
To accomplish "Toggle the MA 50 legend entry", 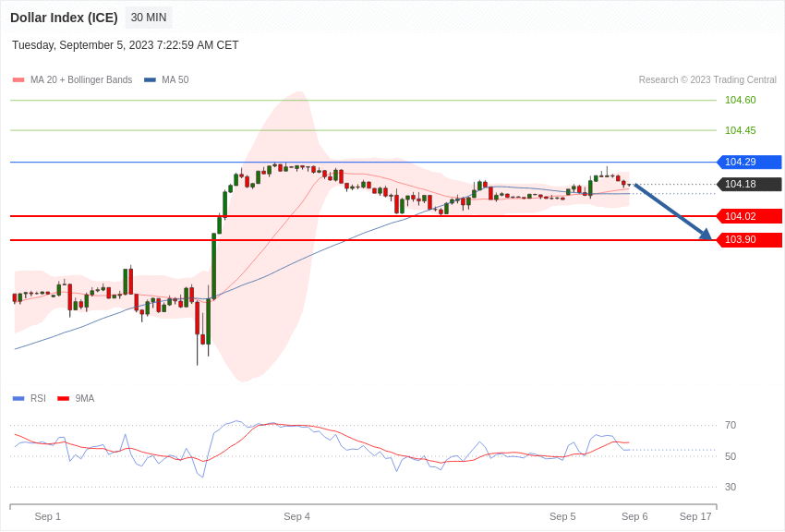I will tap(166, 79).
